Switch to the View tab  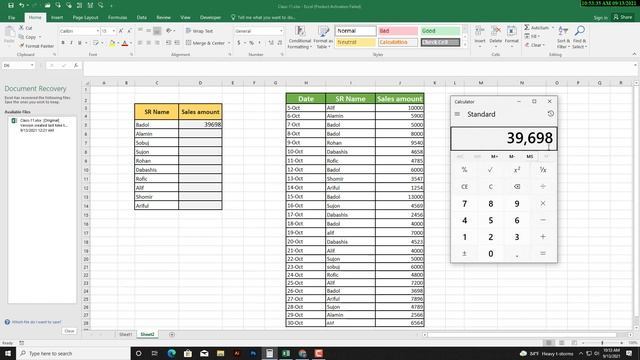185,18
